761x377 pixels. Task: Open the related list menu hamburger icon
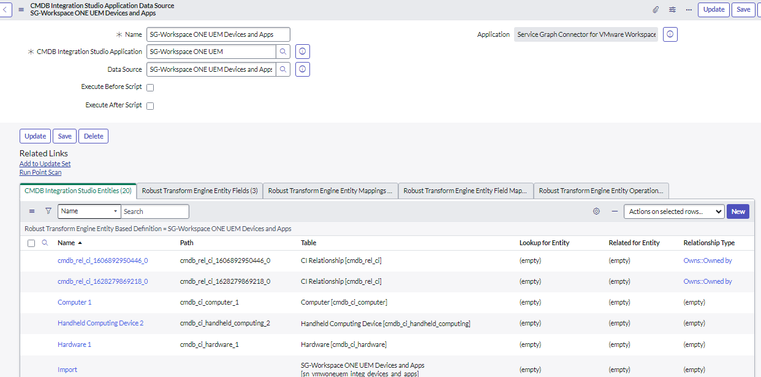32,212
